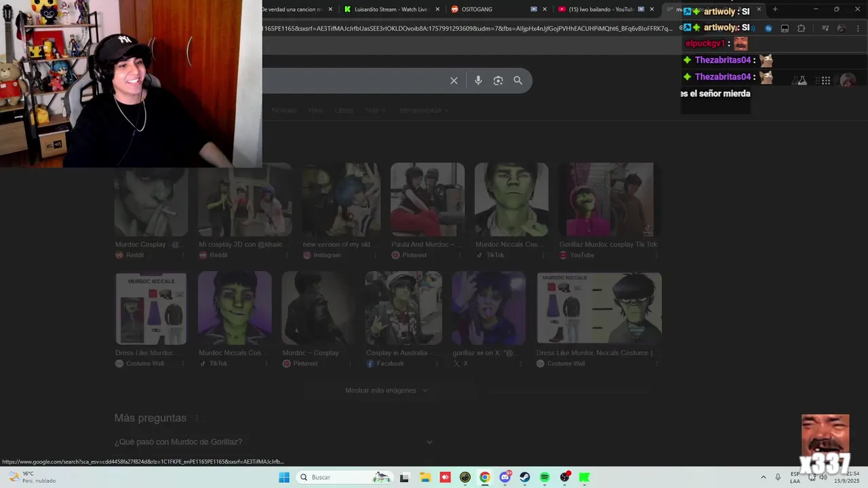Open Chrome media controls icon
The height and width of the screenshot is (488, 868).
[825, 28]
